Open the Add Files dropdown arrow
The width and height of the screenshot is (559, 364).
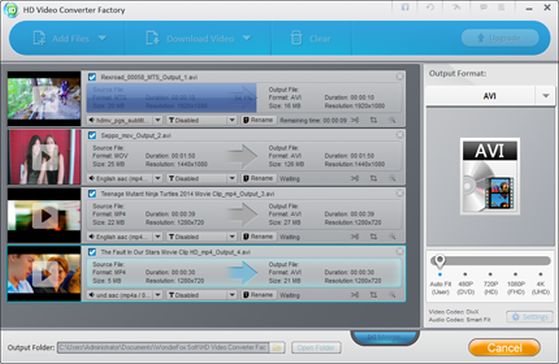(x=102, y=37)
